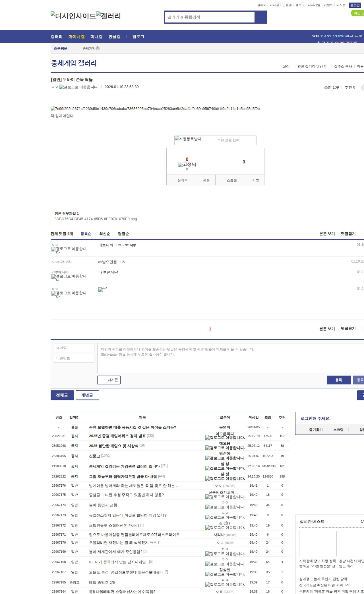364x594 pixels.
Task: Click the 닉네임 input field
Action: click(x=74, y=348)
